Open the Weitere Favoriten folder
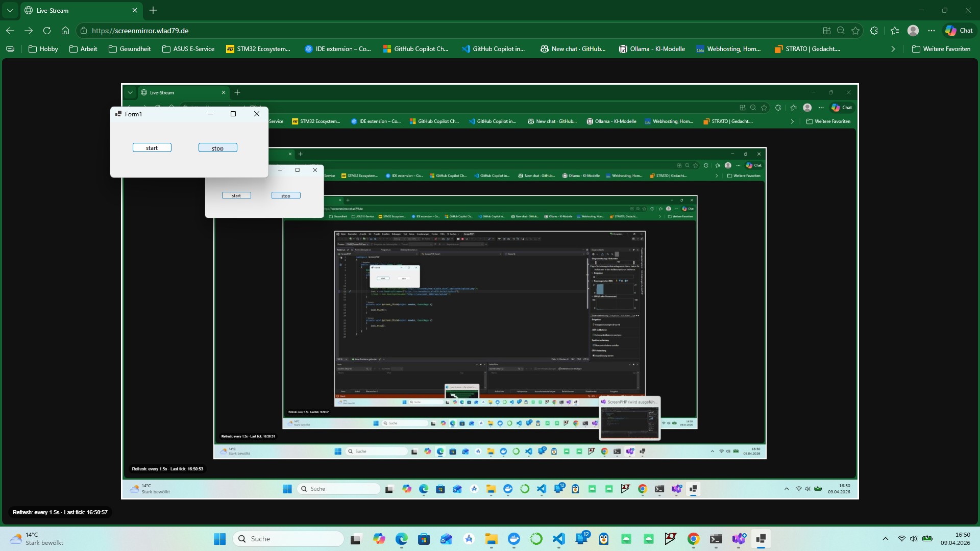 pyautogui.click(x=941, y=49)
